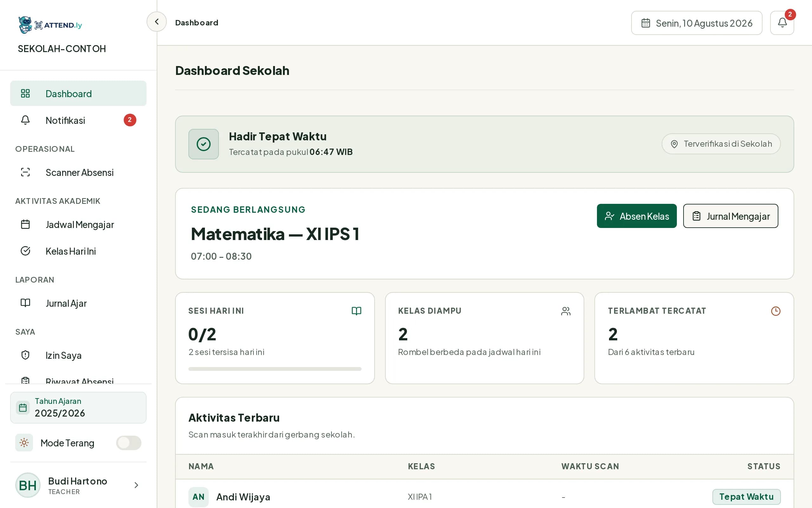
Task: Click the WAKTU SCAN column header
Action: pyautogui.click(x=590, y=466)
